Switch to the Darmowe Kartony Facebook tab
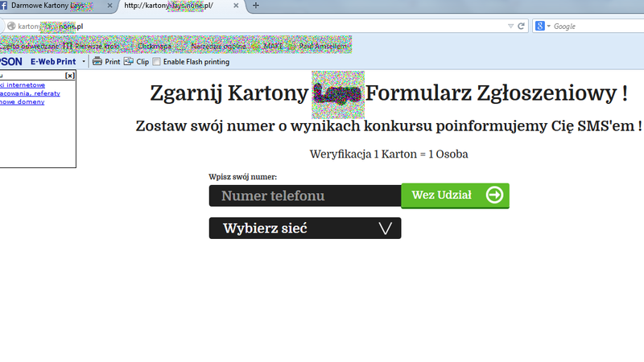The width and height of the screenshot is (644, 362). pyautogui.click(x=57, y=6)
